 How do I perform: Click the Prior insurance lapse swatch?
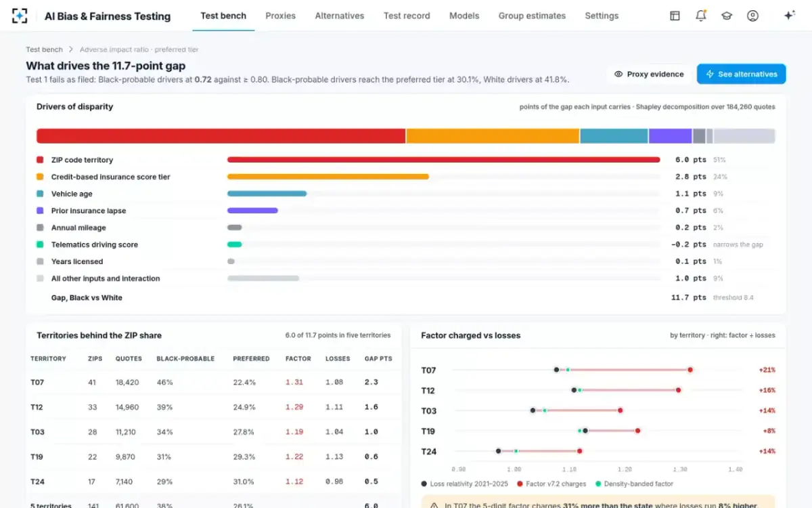(41, 211)
